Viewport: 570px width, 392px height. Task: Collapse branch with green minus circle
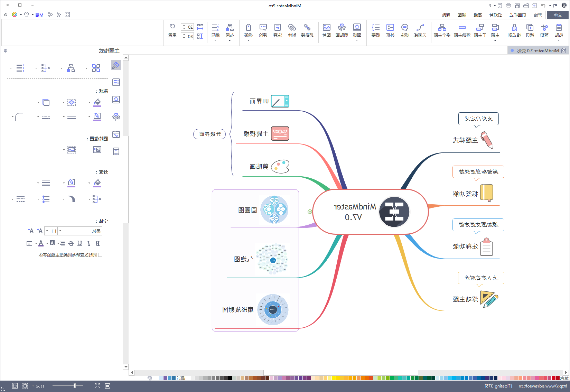(310, 212)
